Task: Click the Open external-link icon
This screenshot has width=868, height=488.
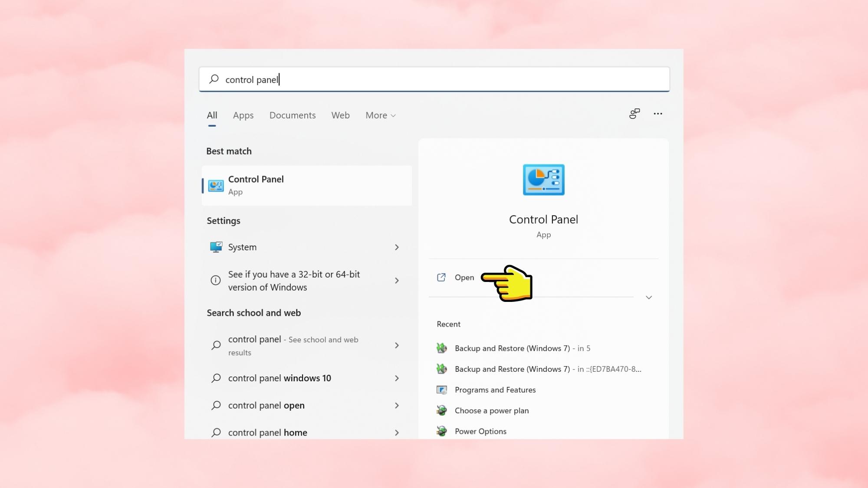Action: pyautogui.click(x=441, y=277)
